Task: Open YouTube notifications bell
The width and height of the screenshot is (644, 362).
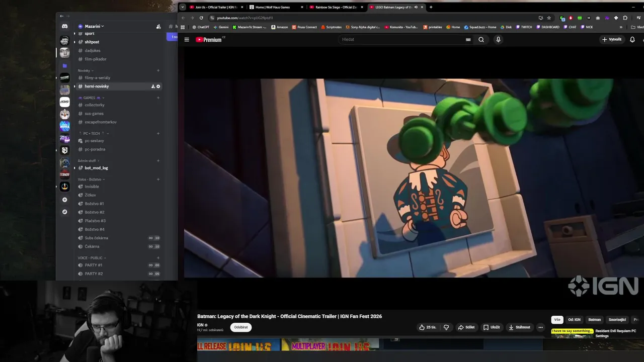Action: point(632,39)
